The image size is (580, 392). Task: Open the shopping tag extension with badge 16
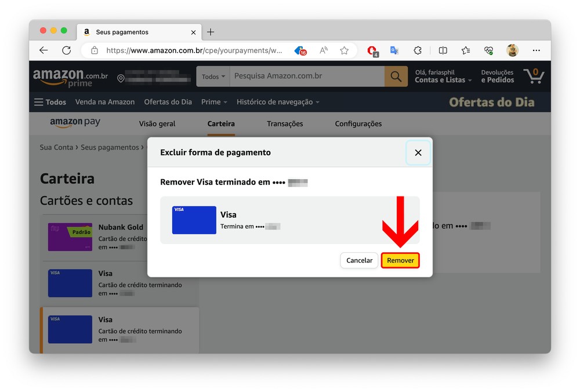coord(300,50)
